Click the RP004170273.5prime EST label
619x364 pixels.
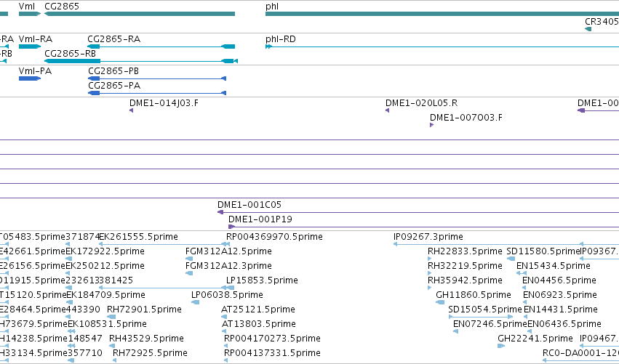[x=272, y=339]
